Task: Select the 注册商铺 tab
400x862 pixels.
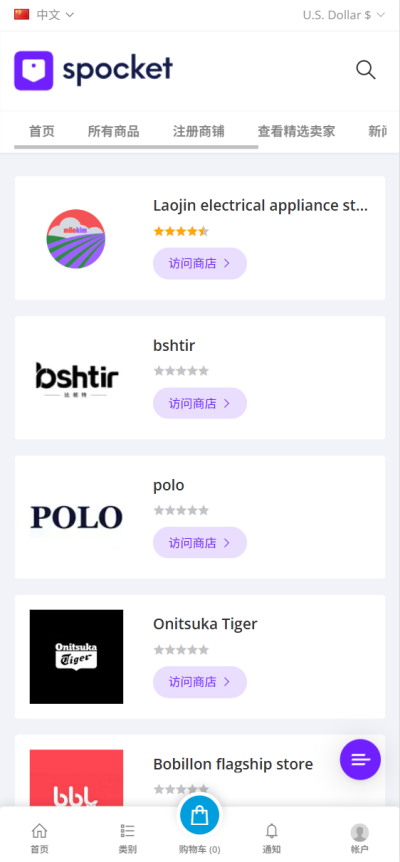Action: [x=199, y=131]
